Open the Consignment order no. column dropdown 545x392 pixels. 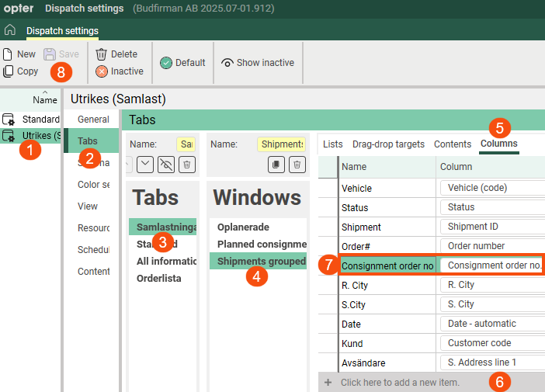pyautogui.click(x=491, y=265)
